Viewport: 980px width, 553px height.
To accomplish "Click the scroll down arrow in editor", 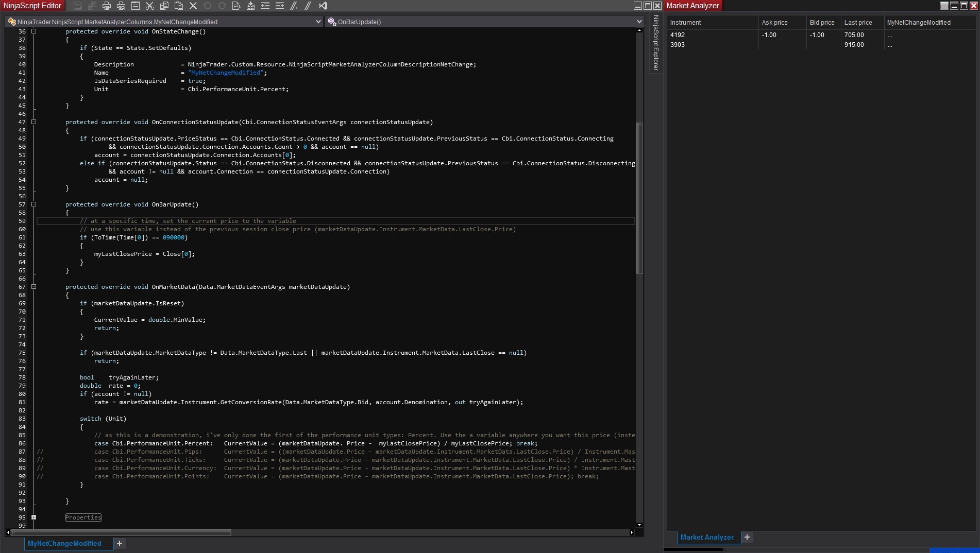I will pyautogui.click(x=639, y=525).
